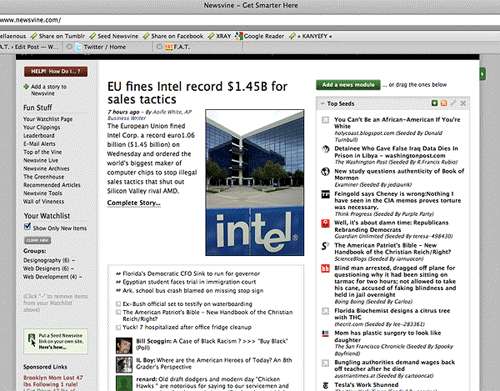Uncheck Show Only New Items checkbox
The image size is (500, 391).
(x=27, y=227)
